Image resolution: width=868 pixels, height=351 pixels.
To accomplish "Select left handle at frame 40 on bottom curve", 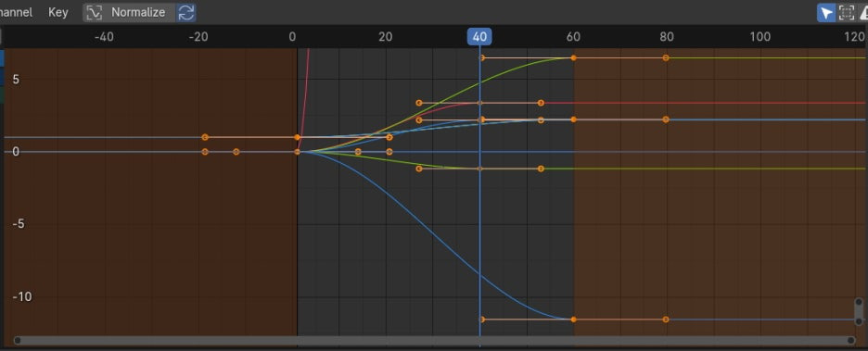I will (481, 320).
